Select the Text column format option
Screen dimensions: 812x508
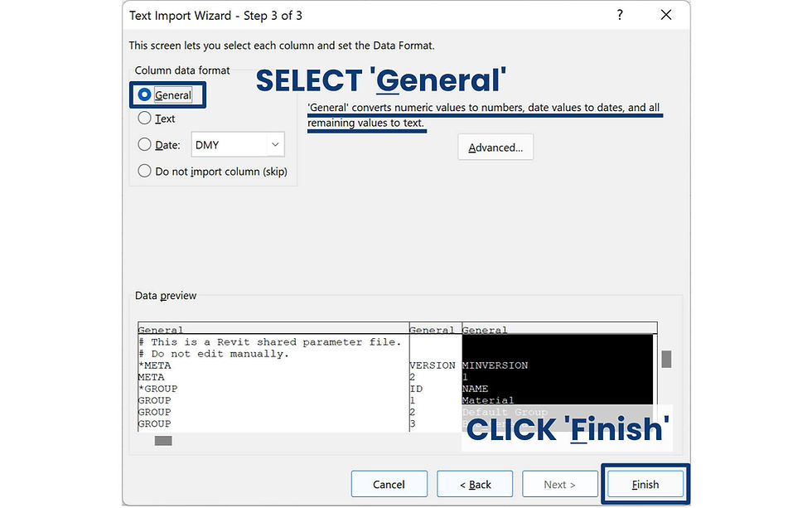point(144,119)
